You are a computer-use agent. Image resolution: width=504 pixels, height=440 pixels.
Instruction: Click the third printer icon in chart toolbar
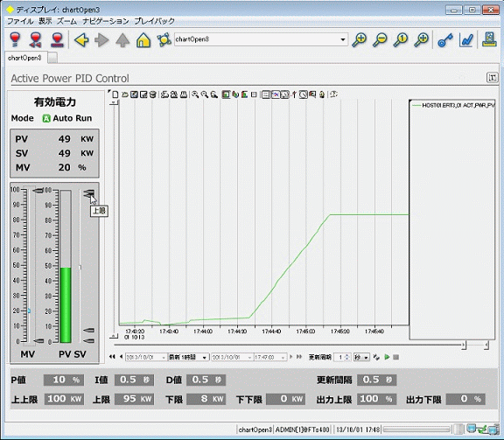click(184, 94)
